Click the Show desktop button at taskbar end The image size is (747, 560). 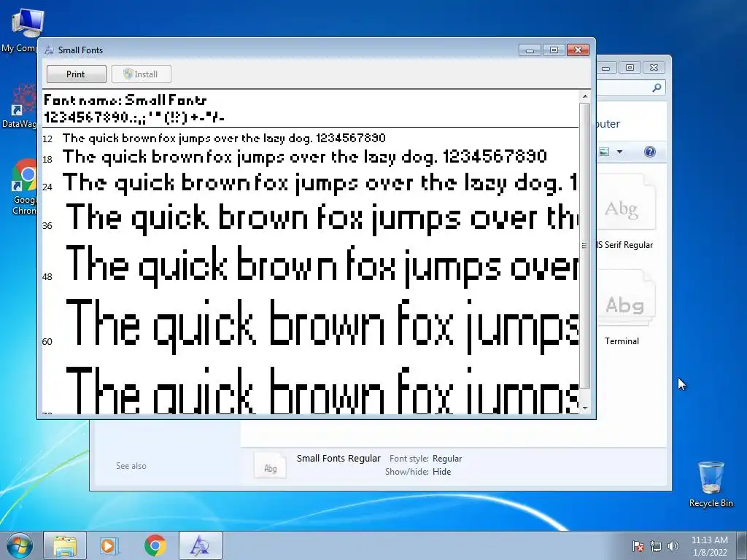[x=743, y=545]
